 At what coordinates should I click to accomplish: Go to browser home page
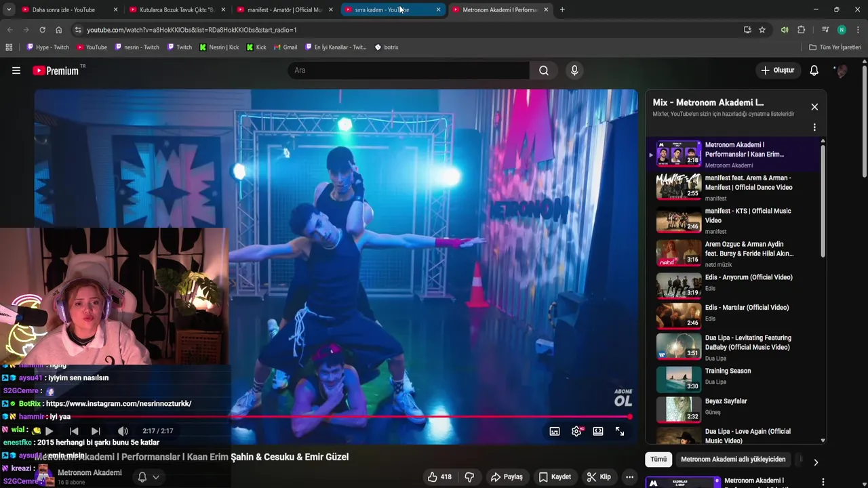pyautogui.click(x=58, y=30)
